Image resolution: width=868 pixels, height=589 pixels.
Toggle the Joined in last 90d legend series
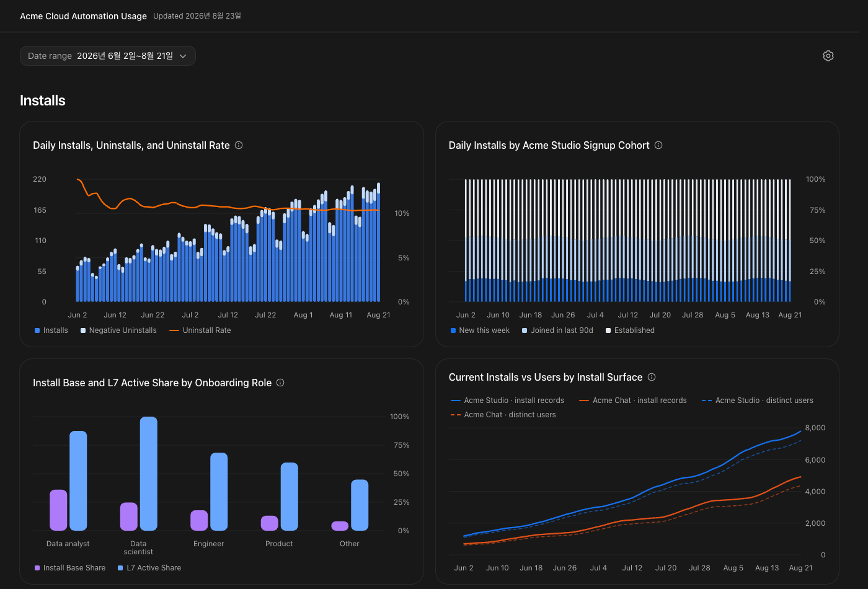557,330
